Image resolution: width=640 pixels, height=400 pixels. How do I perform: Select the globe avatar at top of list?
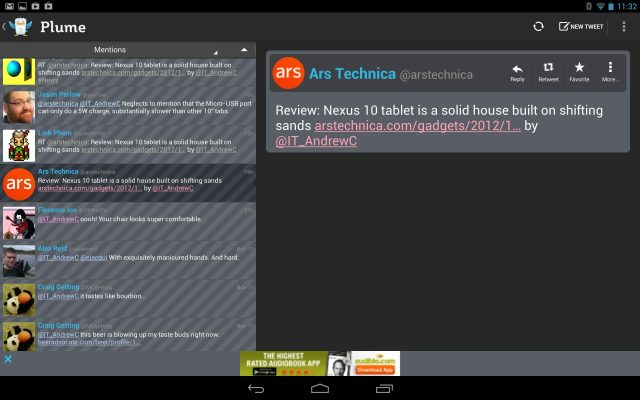(19, 71)
